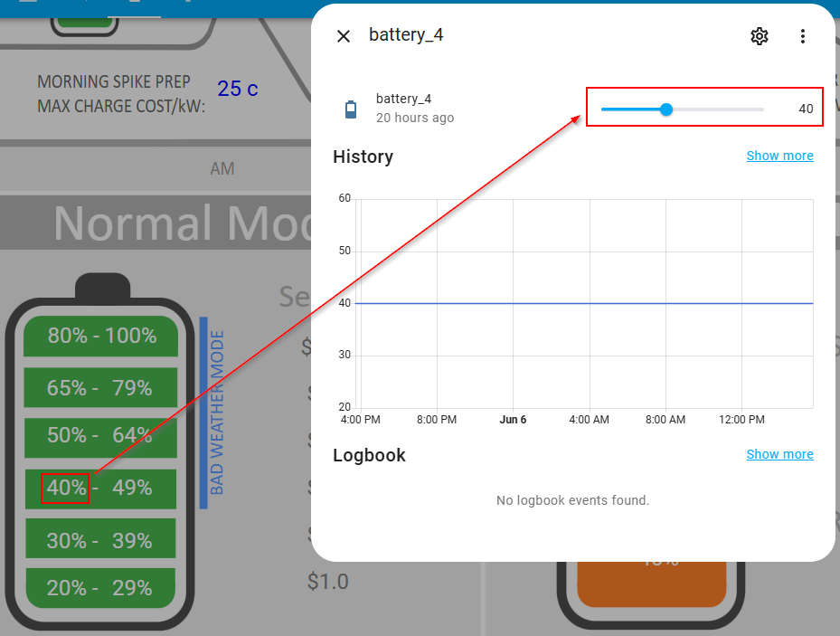Click the vertical BAD WEATHER MODE bar
This screenshot has height=636, width=840.
click(x=205, y=413)
